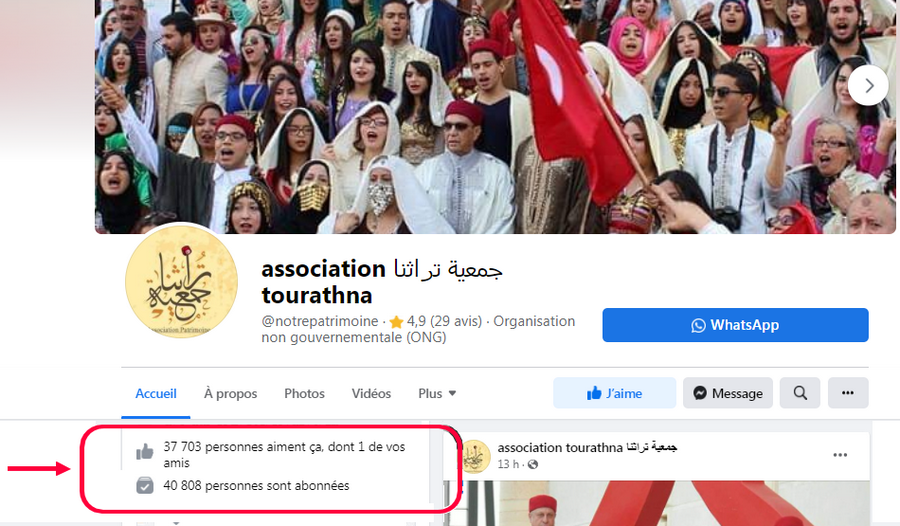The image size is (900, 526).
Task: Click the post public globe audience icon
Action: pyautogui.click(x=533, y=464)
